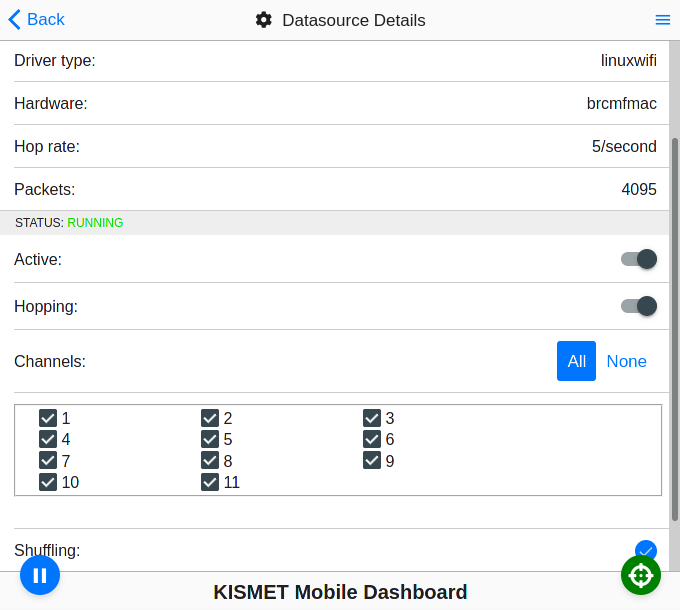The height and width of the screenshot is (610, 680).
Task: Uncheck channel 4 checkbox
Action: click(48, 439)
